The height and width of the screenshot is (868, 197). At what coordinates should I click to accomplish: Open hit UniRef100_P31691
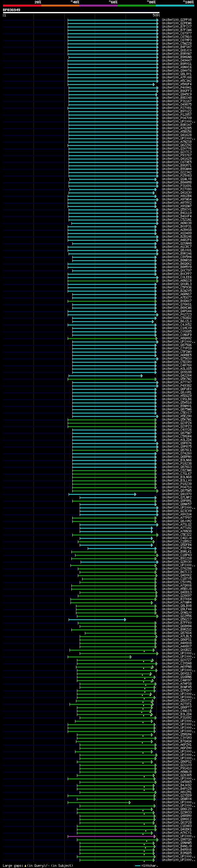click(x=177, y=186)
